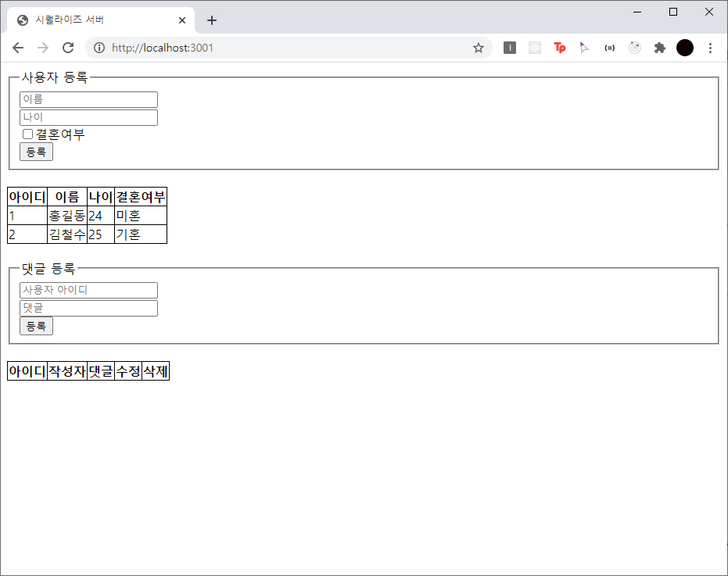Viewport: 728px width, 576px height.
Task: Click the age cell showing 25
Action: tap(101, 234)
